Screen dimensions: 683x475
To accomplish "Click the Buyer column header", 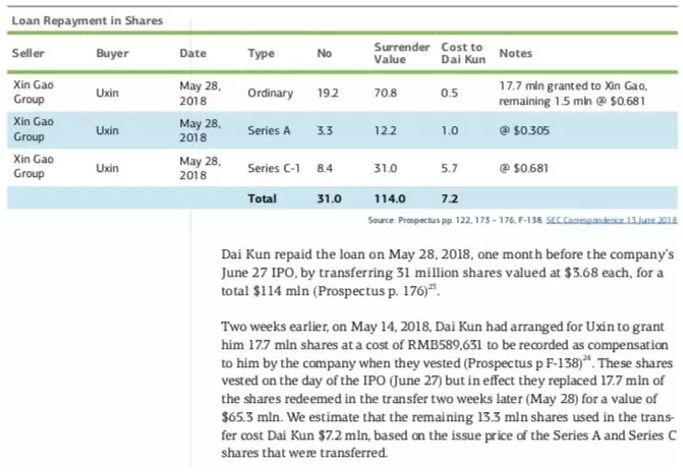I will pyautogui.click(x=112, y=53).
